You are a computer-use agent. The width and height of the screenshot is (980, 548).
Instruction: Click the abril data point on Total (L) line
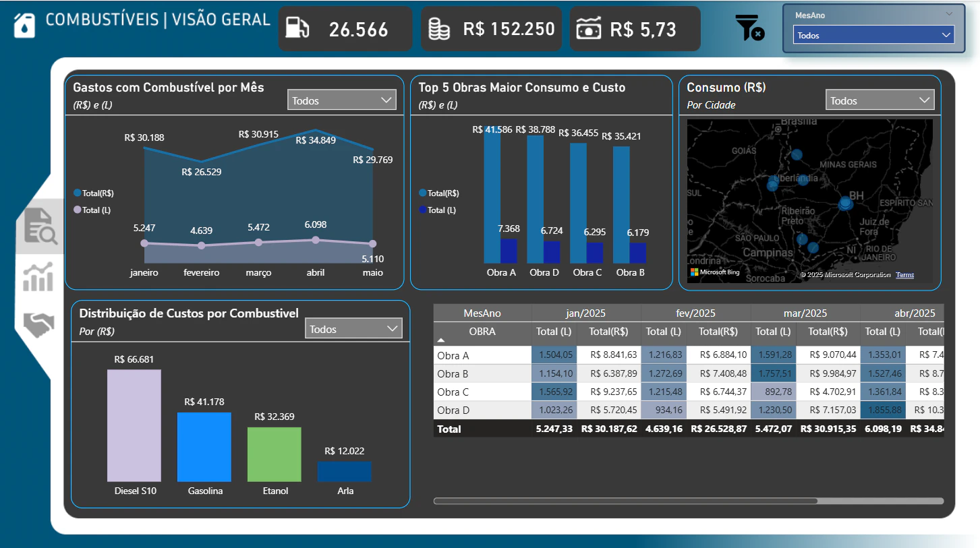coord(316,240)
